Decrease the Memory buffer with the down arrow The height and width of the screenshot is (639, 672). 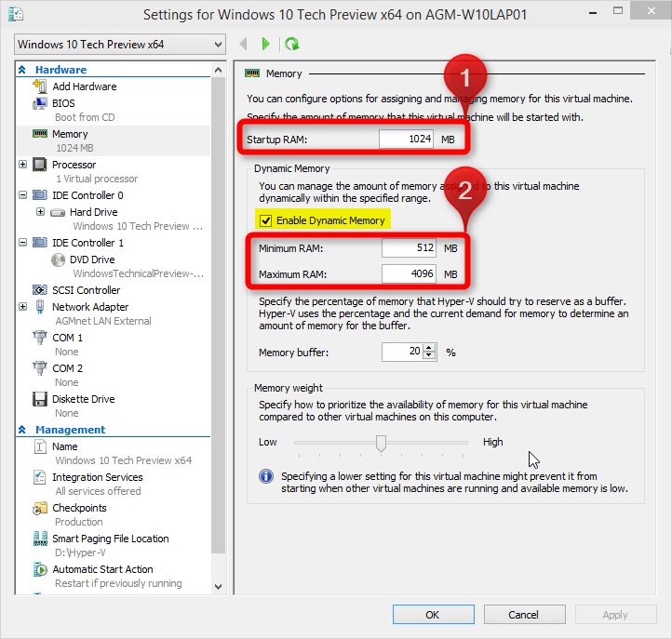pos(429,355)
